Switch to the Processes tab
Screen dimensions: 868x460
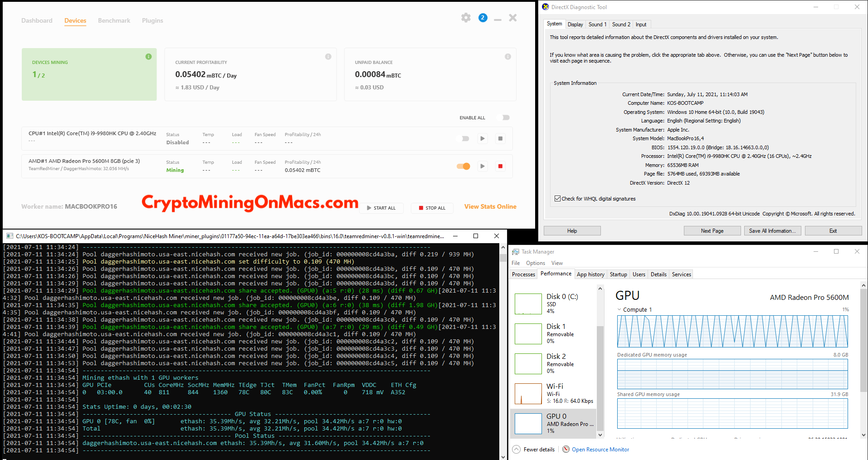(523, 274)
